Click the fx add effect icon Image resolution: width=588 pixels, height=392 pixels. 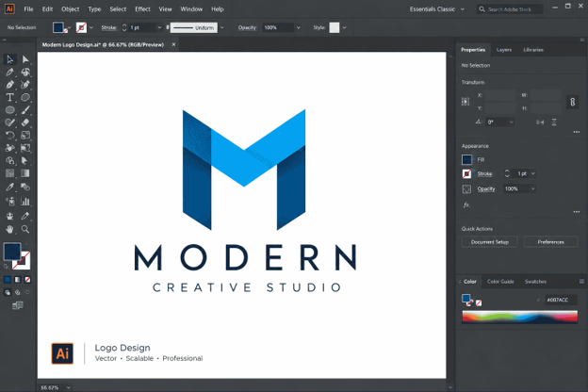466,204
